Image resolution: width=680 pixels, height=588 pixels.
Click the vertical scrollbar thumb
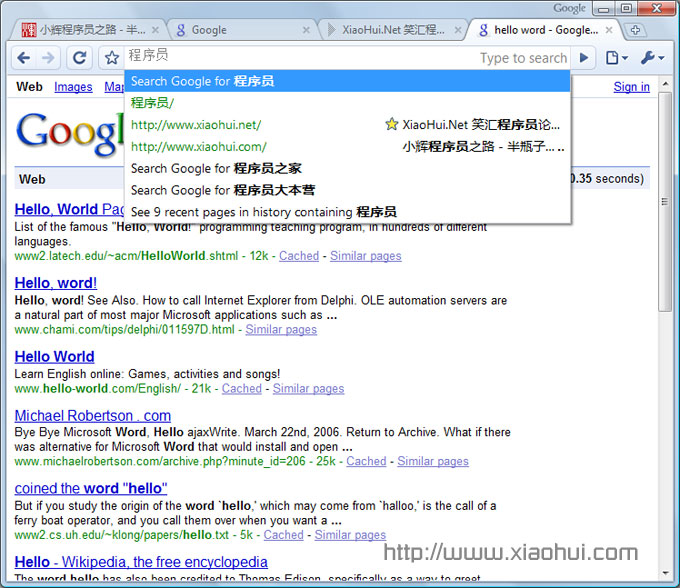665,202
